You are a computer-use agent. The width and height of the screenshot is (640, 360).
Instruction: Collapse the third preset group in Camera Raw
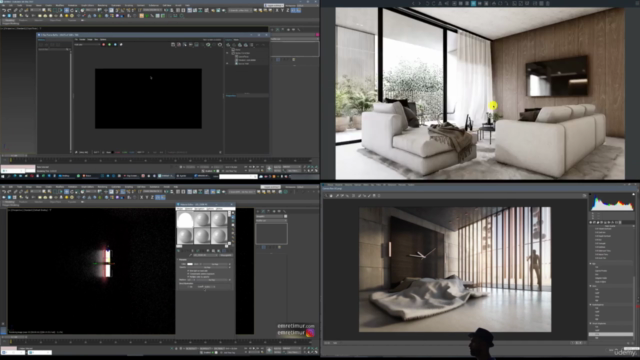pos(591,304)
